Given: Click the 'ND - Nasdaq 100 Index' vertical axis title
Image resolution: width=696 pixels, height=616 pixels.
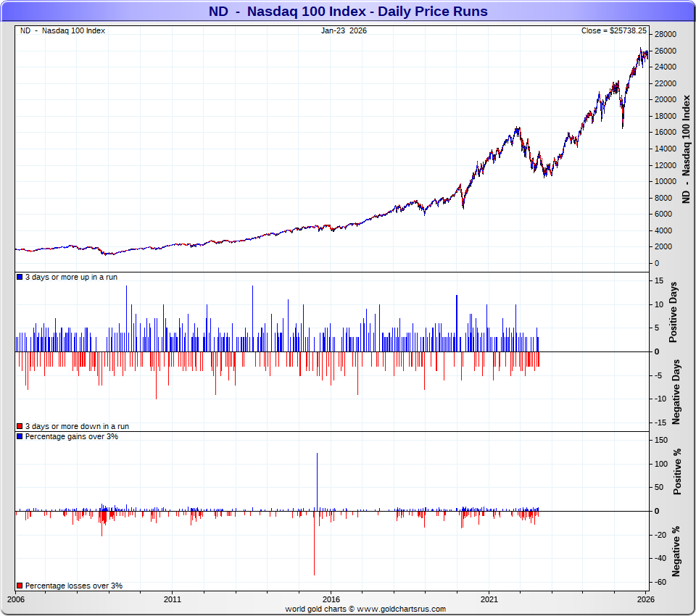Looking at the screenshot, I should tap(687, 149).
